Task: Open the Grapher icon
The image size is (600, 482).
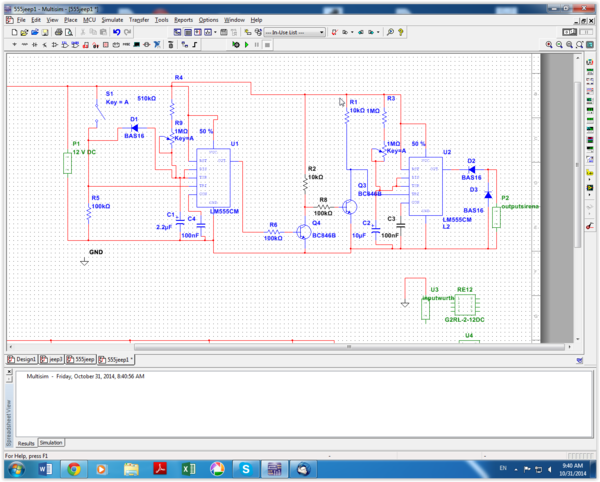Action: [208, 33]
